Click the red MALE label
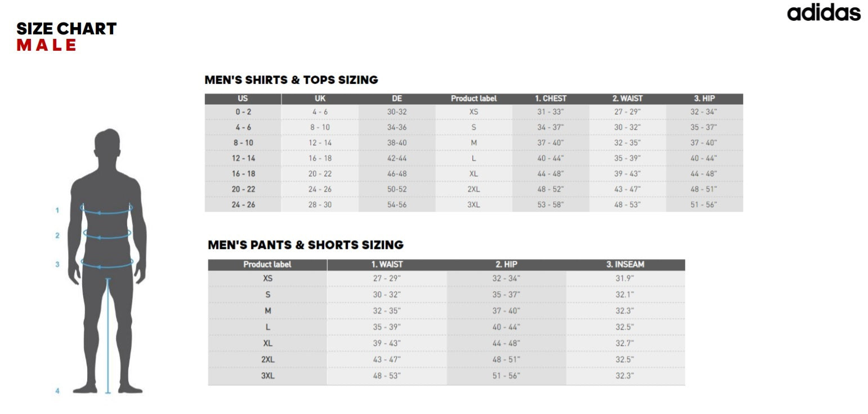The image size is (868, 414). click(46, 45)
